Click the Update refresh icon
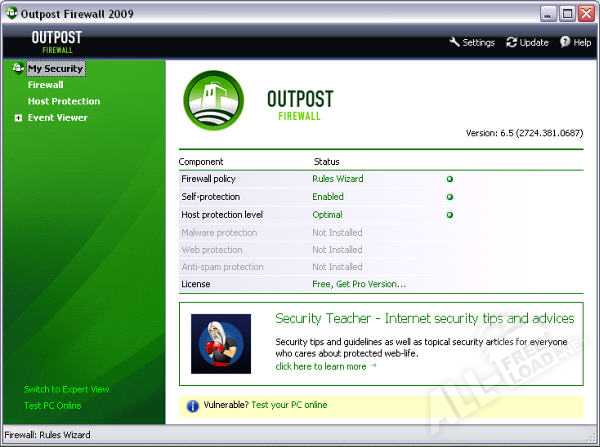Screen dimensions: 600x447 [x=512, y=43]
